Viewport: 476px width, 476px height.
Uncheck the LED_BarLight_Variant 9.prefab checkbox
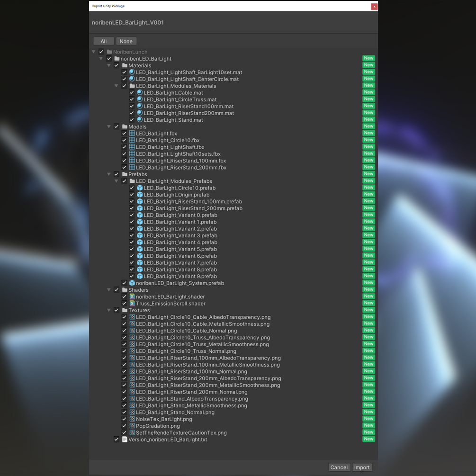(132, 276)
